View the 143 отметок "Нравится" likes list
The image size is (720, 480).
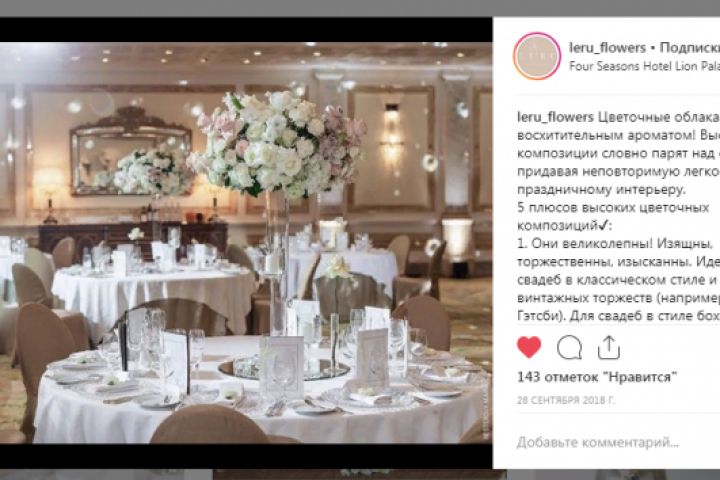pyautogui.click(x=597, y=377)
